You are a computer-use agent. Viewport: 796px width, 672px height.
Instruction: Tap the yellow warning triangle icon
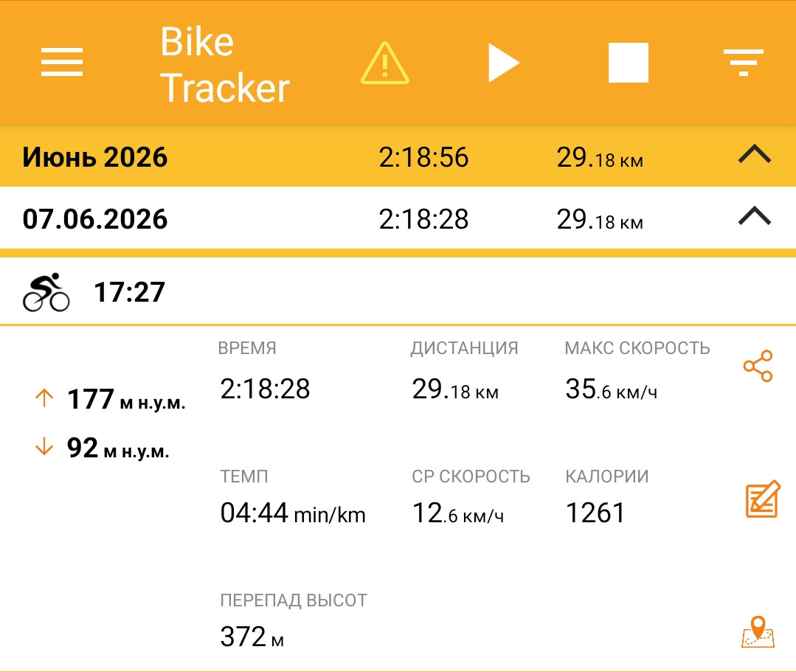click(x=385, y=63)
